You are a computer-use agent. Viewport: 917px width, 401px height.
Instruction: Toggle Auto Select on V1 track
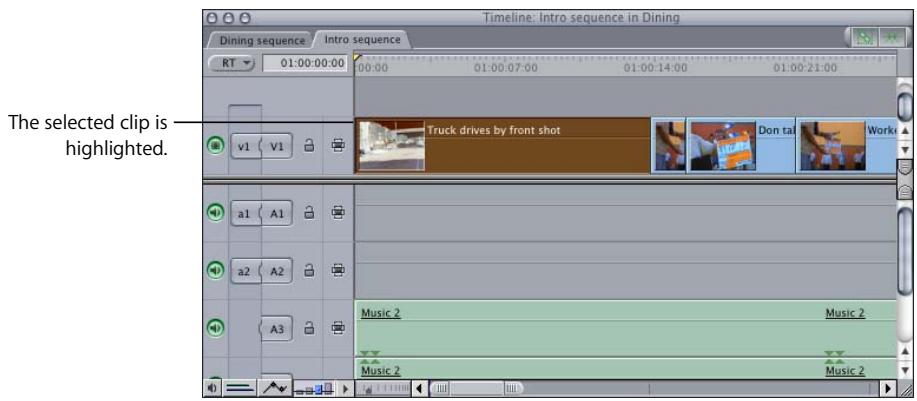[338, 146]
